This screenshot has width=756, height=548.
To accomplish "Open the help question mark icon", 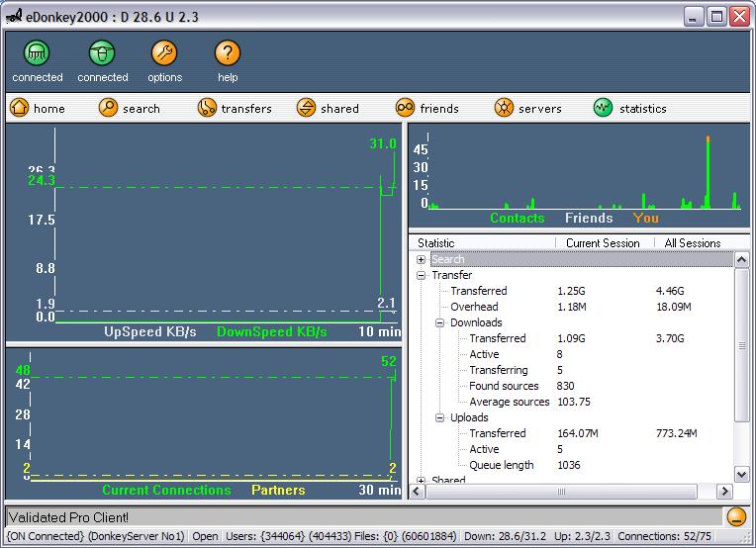I will (227, 52).
